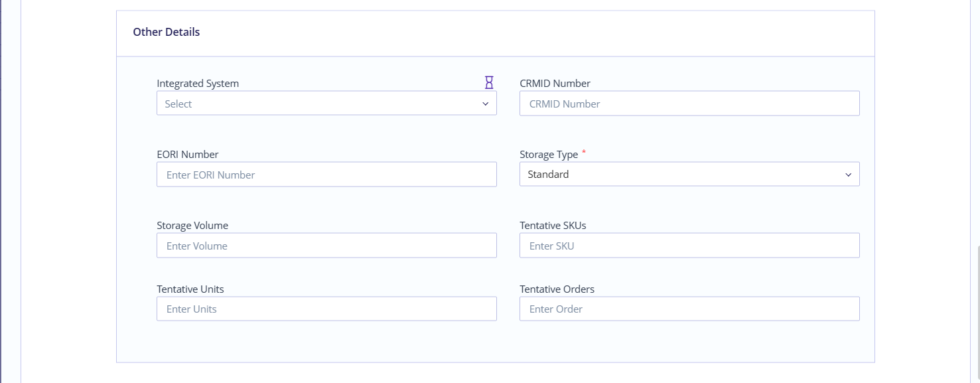Click the required asterisk next to Storage Type
980x383 pixels.
583,151
